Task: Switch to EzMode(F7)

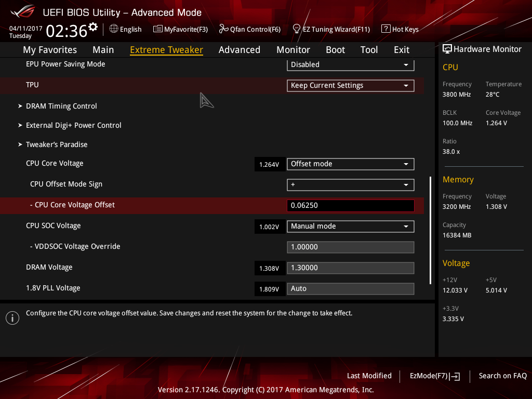Action: tap(429, 376)
